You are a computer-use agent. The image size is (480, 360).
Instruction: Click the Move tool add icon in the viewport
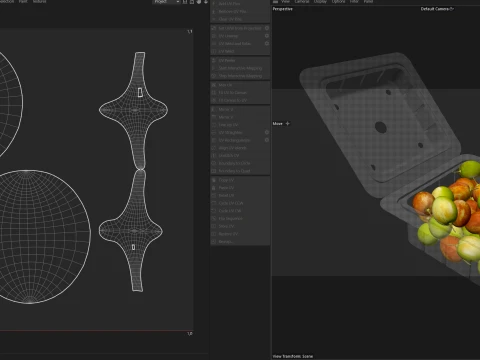pyautogui.click(x=288, y=124)
